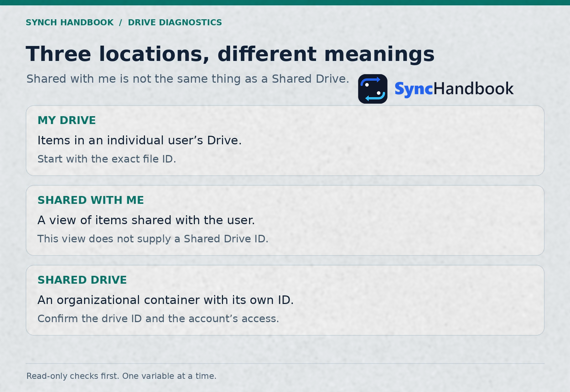Click the MY DRIVE card heading
The width and height of the screenshot is (570, 392).
click(x=67, y=120)
